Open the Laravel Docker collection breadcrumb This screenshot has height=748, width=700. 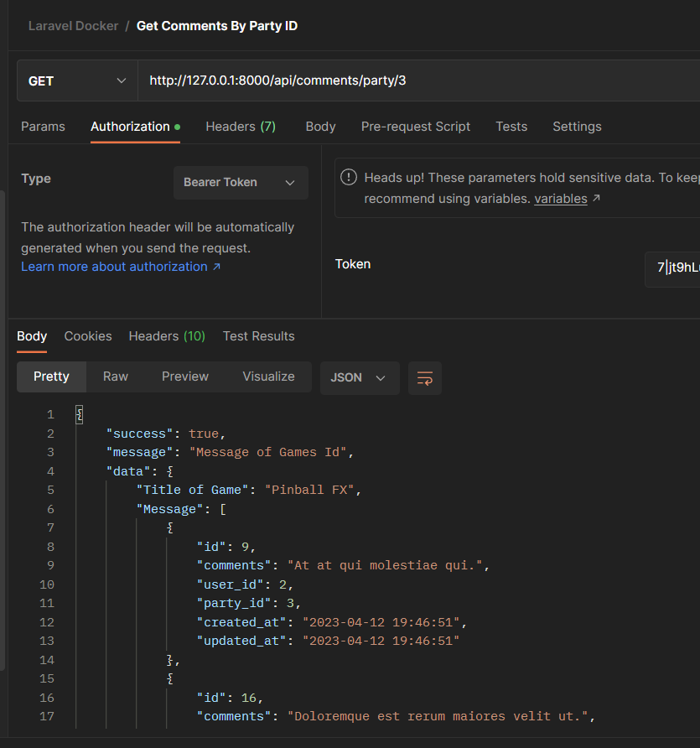pyautogui.click(x=73, y=25)
